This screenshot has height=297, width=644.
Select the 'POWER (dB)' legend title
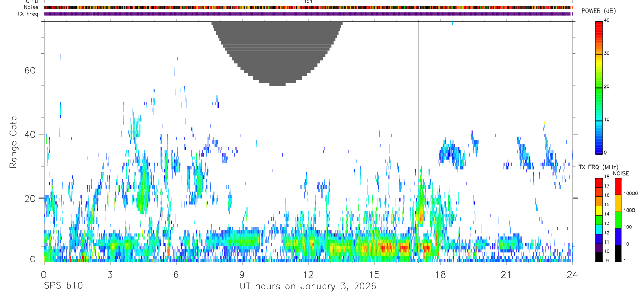click(599, 11)
